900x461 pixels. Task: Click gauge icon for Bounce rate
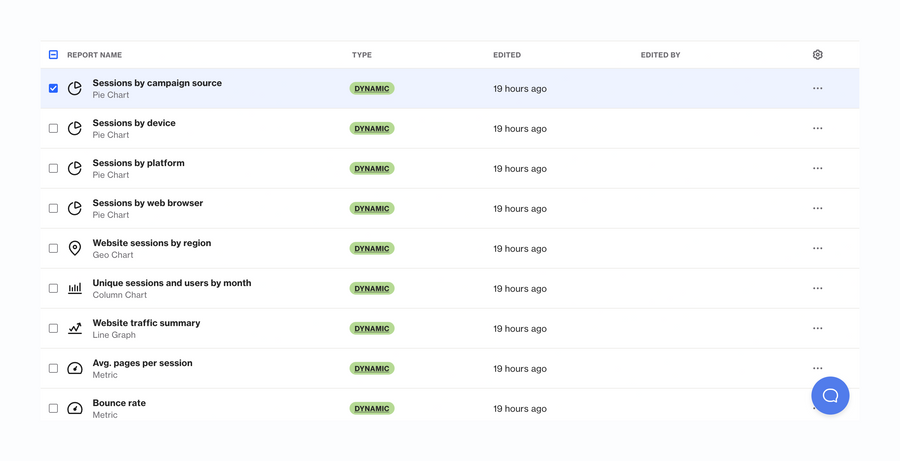(75, 408)
